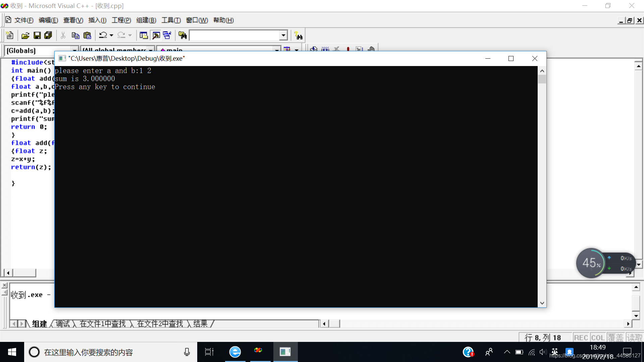Image resolution: width=644 pixels, height=362 pixels.
Task: Click the '收到.exe' text in output pane
Action: coord(27,295)
